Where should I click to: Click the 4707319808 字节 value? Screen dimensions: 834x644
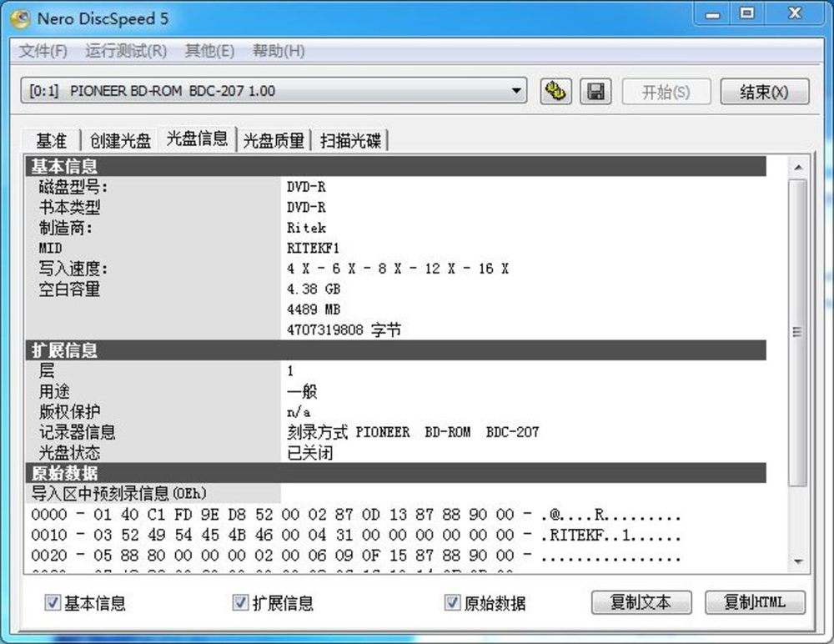(344, 330)
